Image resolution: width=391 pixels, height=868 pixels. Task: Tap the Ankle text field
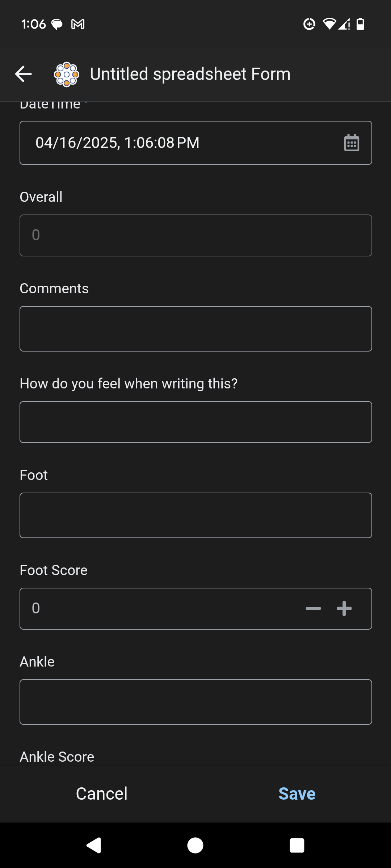195,702
